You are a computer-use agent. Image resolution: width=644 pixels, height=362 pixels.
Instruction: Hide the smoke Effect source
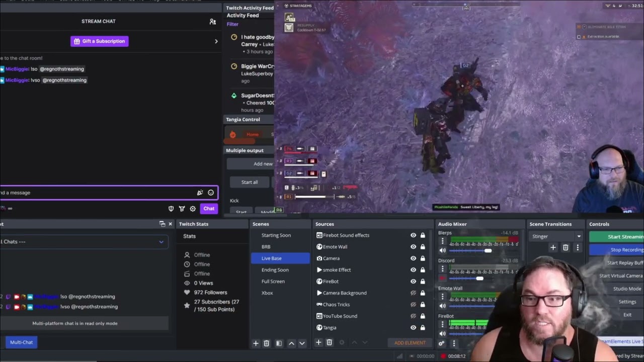[x=413, y=270]
